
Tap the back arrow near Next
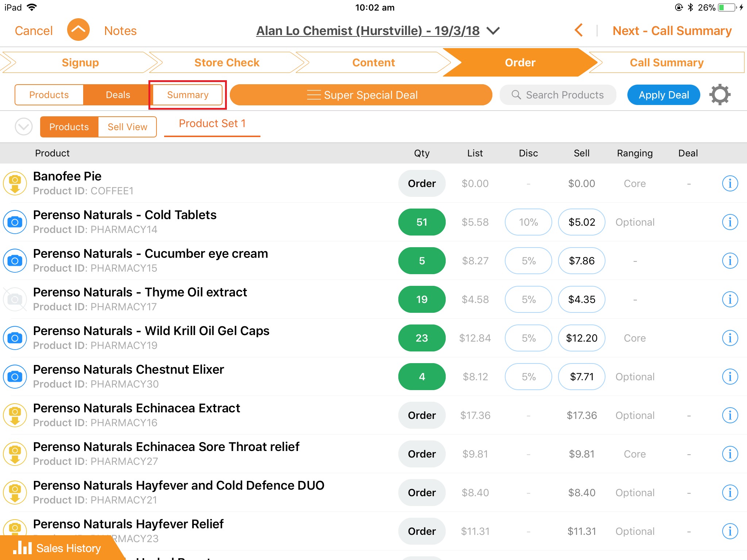tap(578, 31)
